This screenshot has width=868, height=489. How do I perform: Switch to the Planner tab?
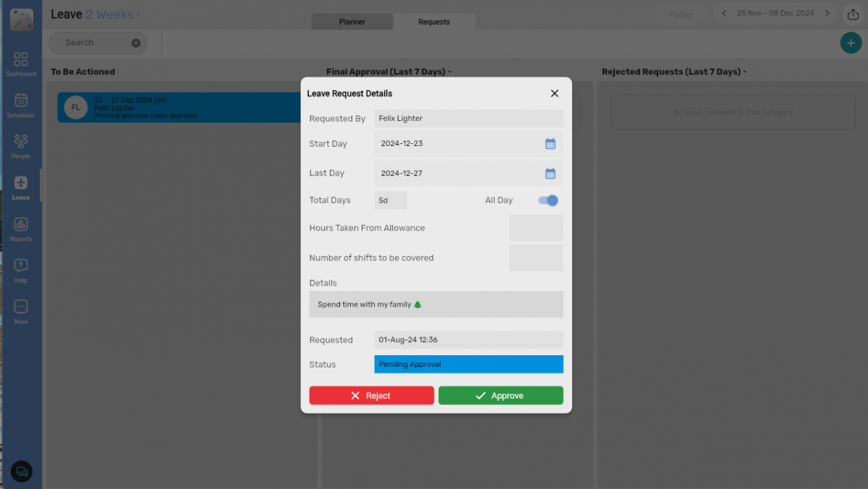[352, 22]
